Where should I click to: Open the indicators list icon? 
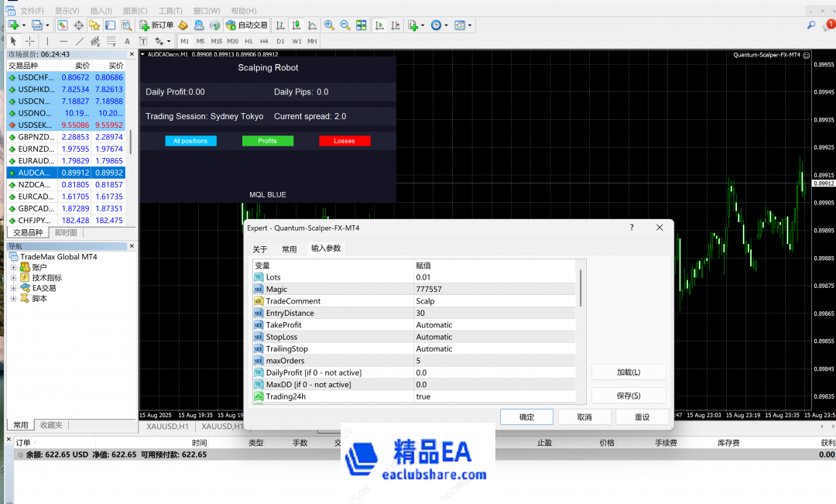click(413, 25)
